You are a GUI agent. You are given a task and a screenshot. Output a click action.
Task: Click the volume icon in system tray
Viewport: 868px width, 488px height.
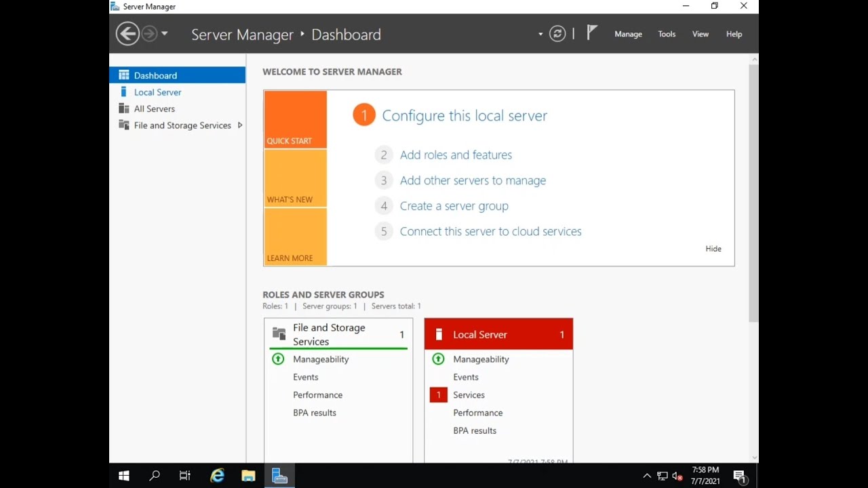pyautogui.click(x=677, y=476)
